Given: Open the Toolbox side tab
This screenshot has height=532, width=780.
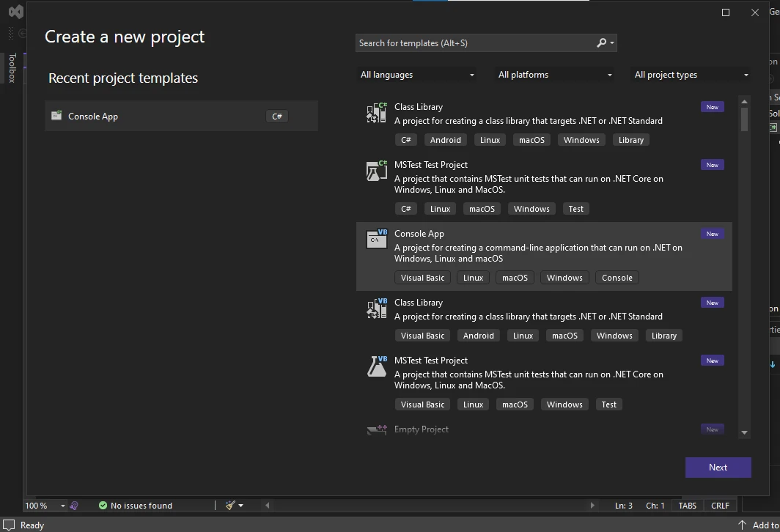Looking at the screenshot, I should click(x=12, y=68).
